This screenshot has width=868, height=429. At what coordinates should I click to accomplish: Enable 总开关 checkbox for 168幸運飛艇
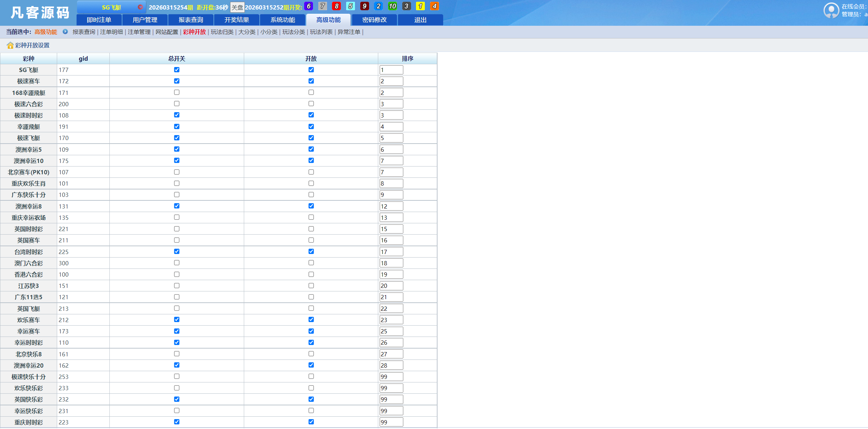click(x=177, y=92)
